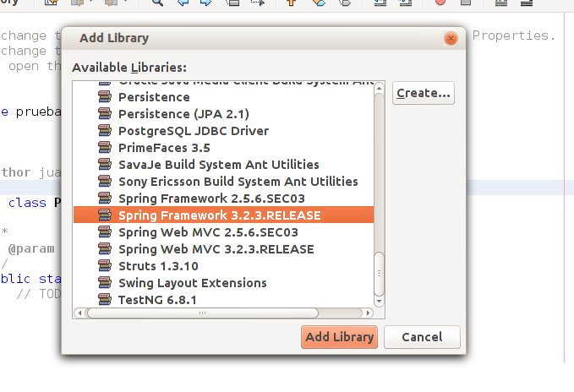Click the horizontal scrollbar left arrow
Viewport: 574px width, 392px height.
79,313
